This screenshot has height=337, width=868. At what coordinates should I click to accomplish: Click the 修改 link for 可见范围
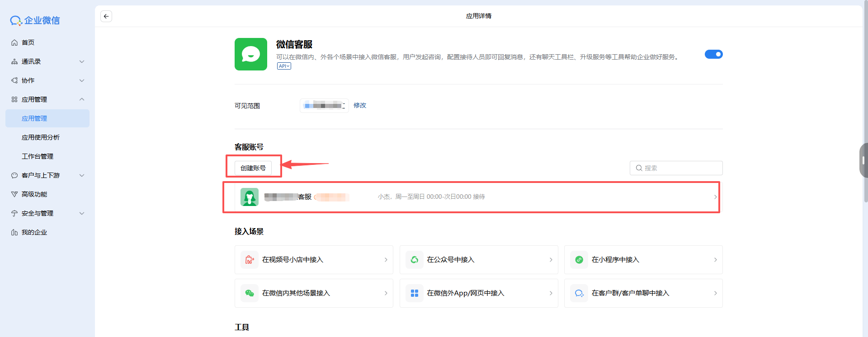(360, 105)
